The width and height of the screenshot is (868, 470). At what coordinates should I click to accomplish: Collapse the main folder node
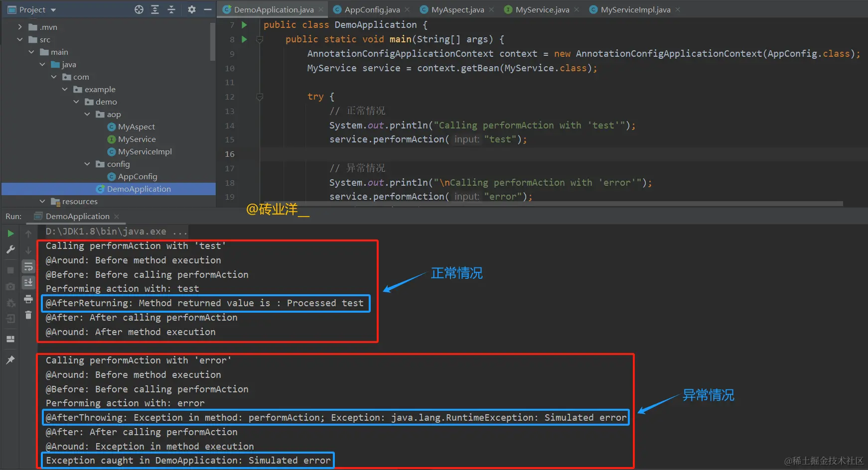(x=31, y=52)
